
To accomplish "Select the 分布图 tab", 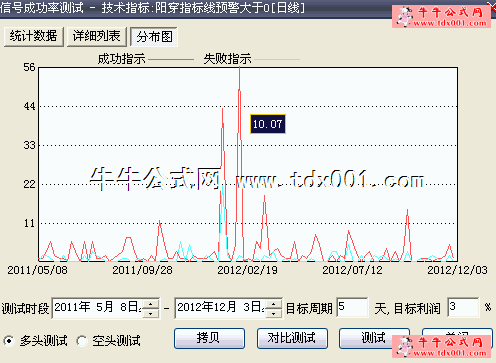I will tap(154, 37).
